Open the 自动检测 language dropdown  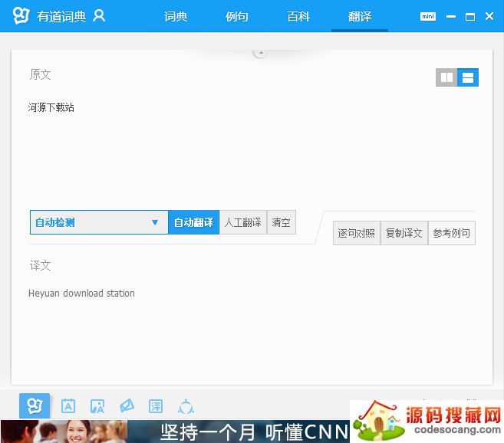[x=98, y=222]
